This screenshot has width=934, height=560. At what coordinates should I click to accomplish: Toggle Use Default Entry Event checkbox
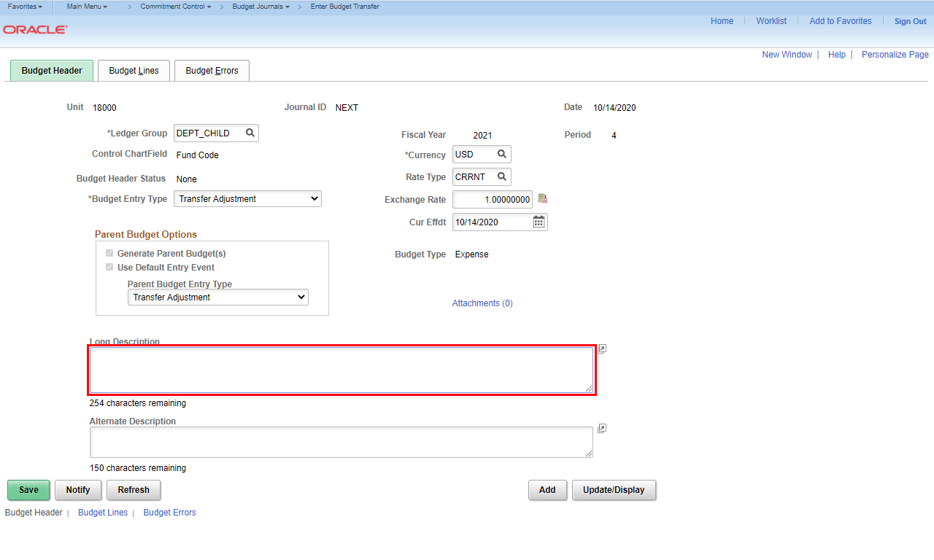click(109, 268)
